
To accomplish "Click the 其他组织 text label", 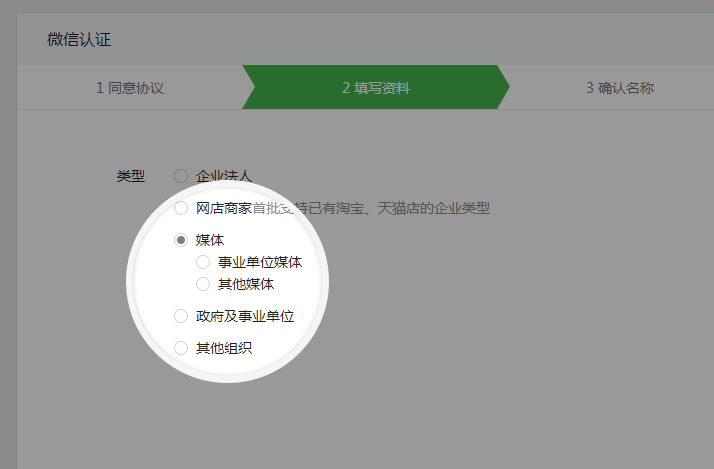I will click(x=224, y=348).
